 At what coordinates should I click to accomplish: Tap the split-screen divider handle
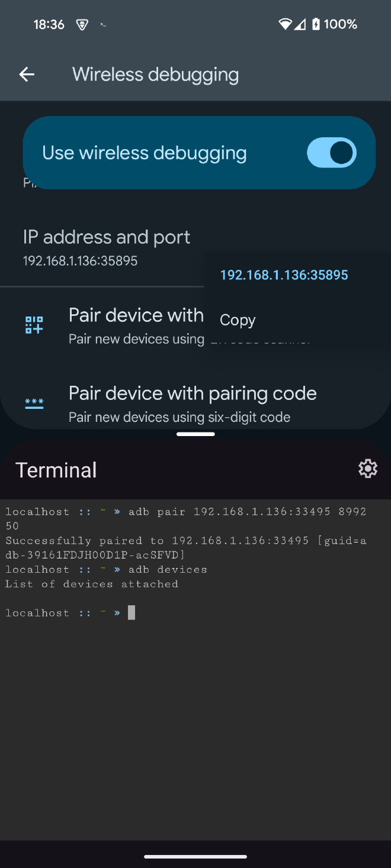(195, 434)
